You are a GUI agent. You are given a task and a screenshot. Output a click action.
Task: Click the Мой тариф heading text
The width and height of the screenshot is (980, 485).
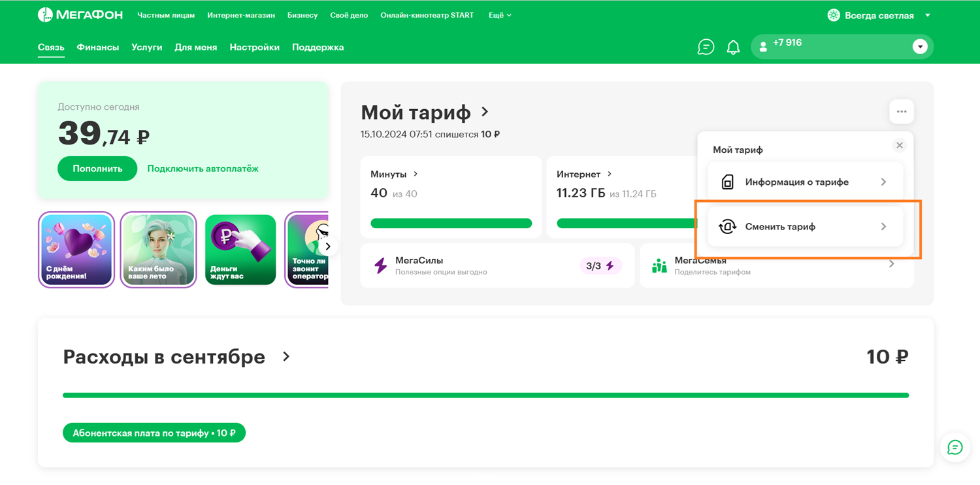[416, 112]
